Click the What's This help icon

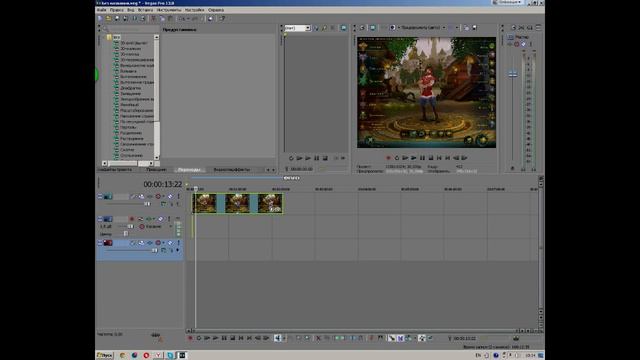coord(222,18)
